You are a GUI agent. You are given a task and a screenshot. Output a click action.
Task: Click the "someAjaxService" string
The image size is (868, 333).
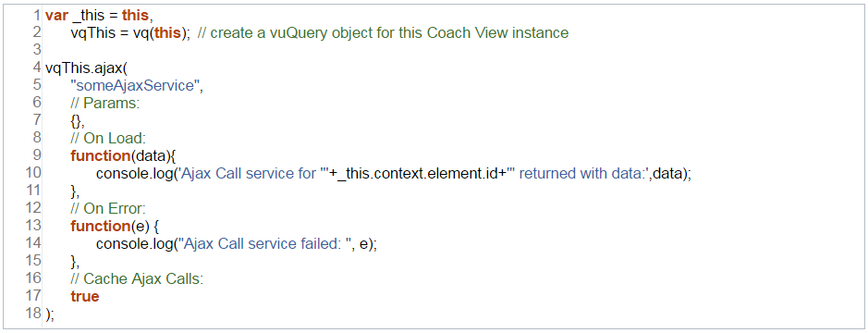point(135,85)
